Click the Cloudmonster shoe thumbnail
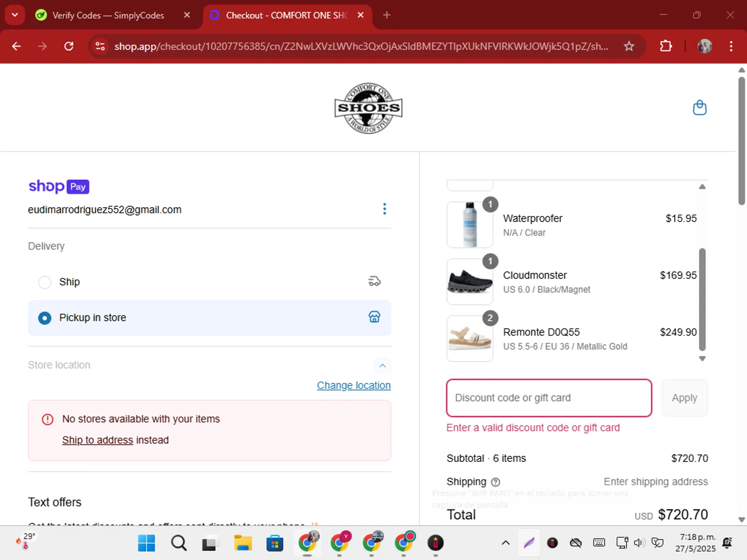This screenshot has height=560, width=747. (470, 281)
